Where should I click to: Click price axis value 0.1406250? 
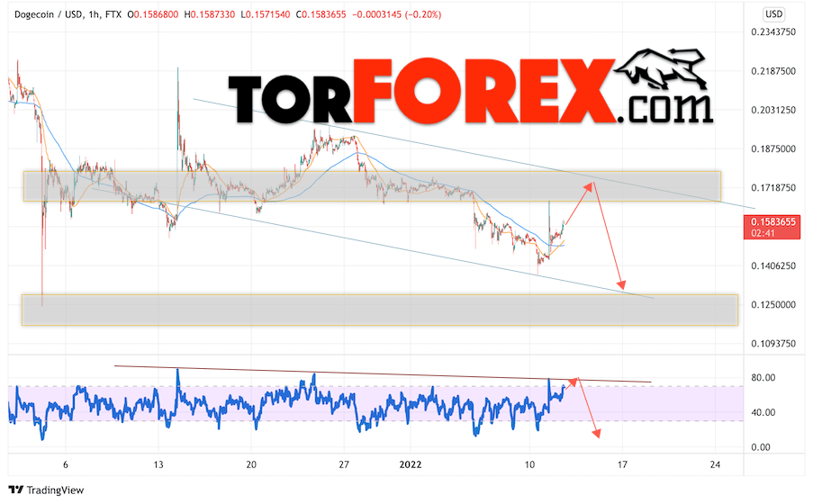tap(773, 265)
